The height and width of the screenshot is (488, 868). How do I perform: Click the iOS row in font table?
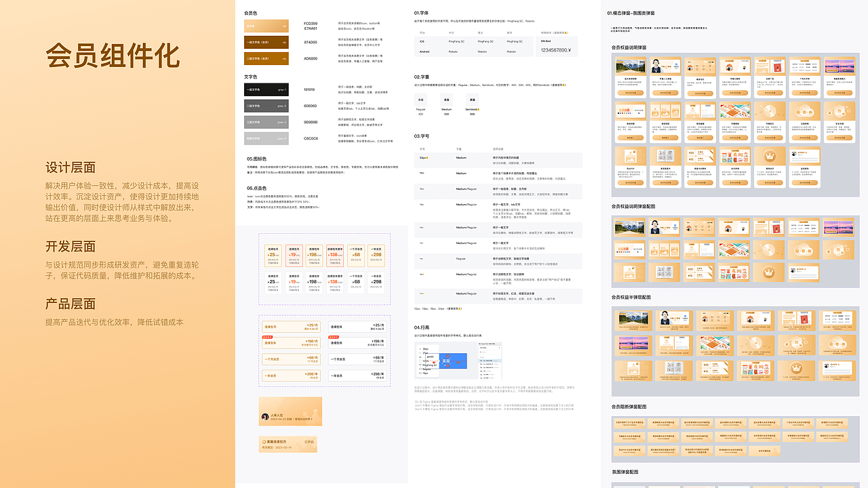[473, 41]
